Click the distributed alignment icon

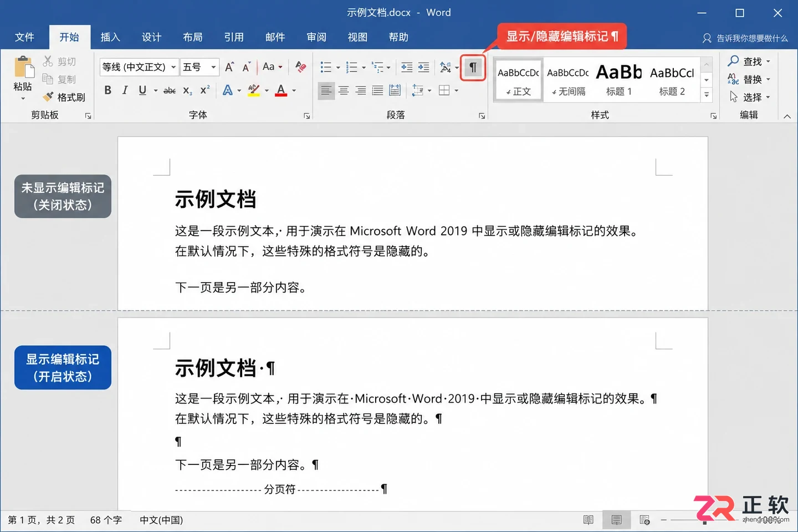tap(395, 90)
